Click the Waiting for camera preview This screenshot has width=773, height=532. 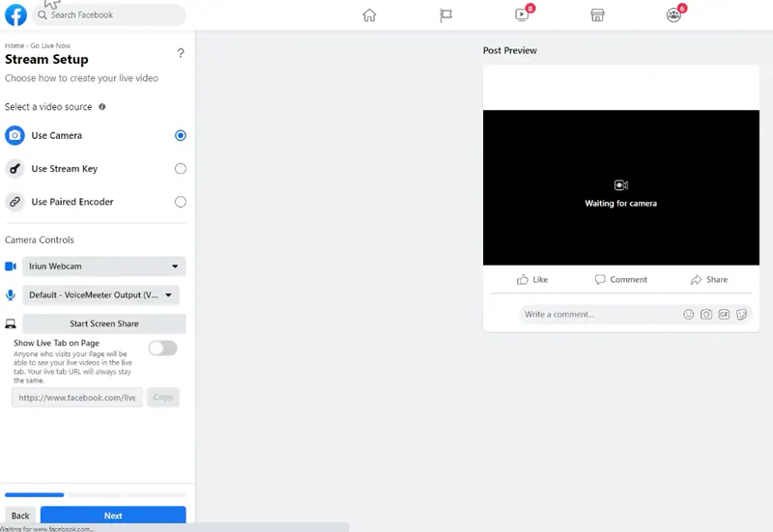621,187
